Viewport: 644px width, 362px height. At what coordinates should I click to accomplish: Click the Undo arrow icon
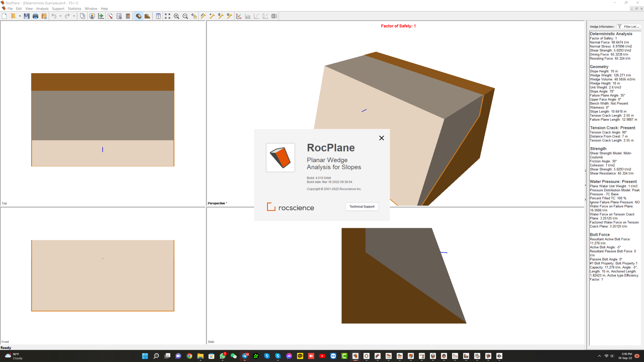54,16
